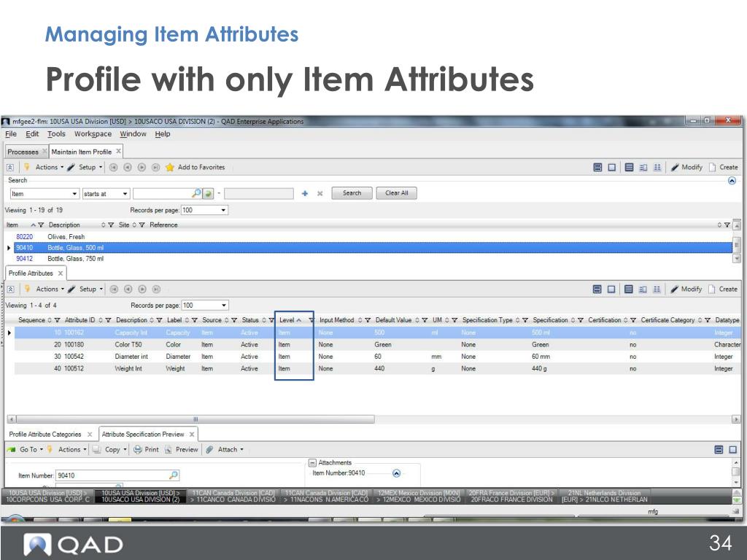
Task: Click Item Number lookup magnifier
Action: 174,475
